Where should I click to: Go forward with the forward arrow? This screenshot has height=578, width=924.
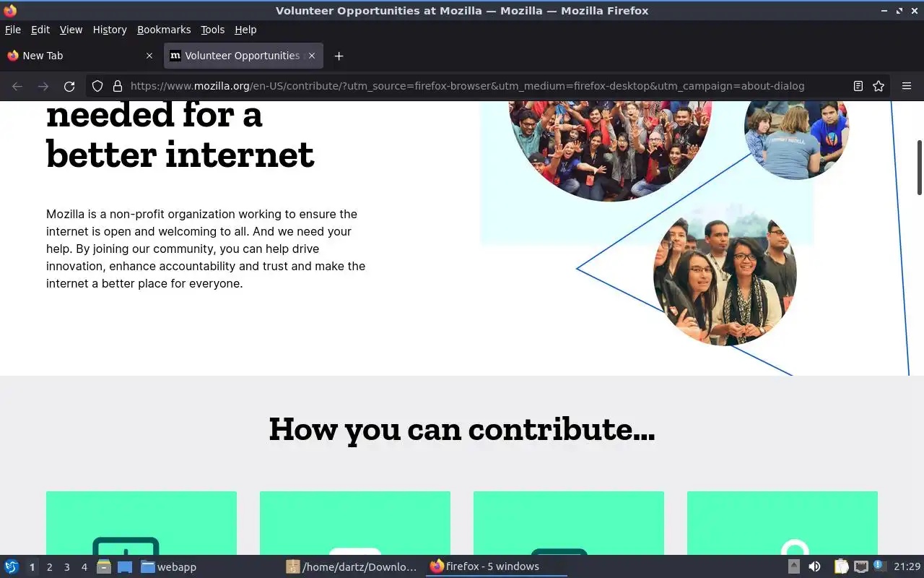tap(43, 86)
